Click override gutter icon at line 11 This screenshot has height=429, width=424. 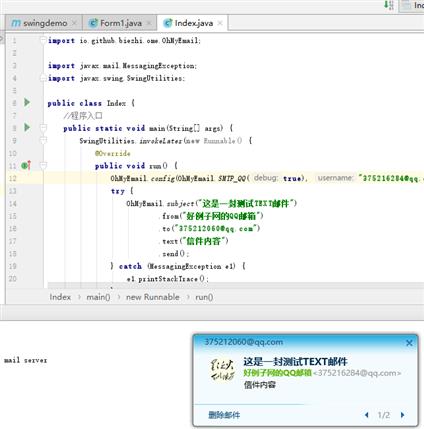click(26, 165)
